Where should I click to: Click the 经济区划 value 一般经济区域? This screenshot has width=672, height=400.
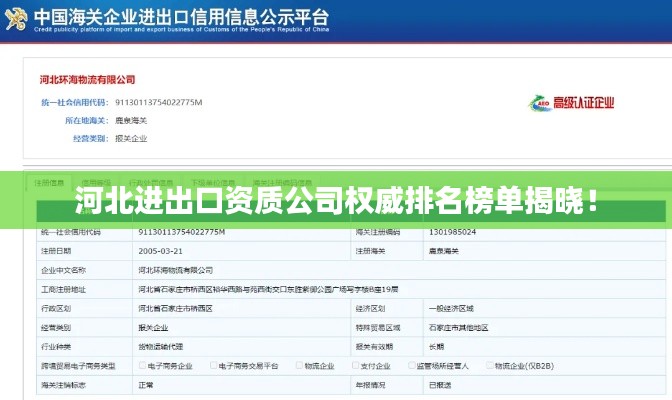451,308
